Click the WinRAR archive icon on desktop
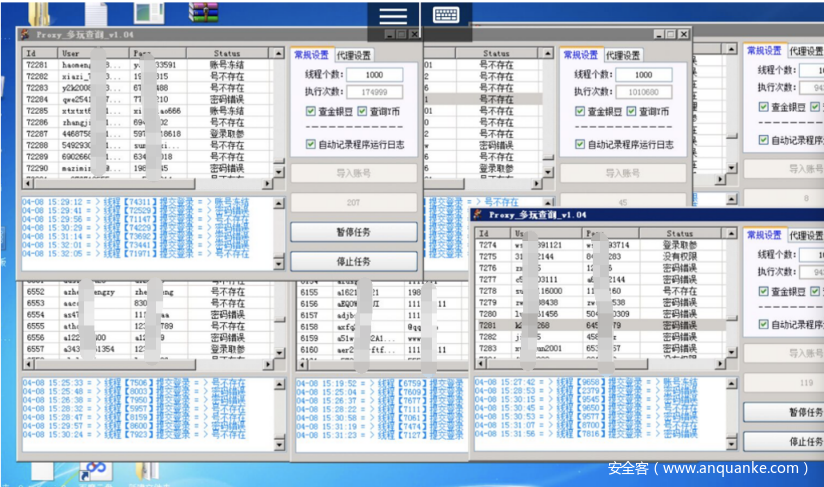824x487 pixels. 203,12
